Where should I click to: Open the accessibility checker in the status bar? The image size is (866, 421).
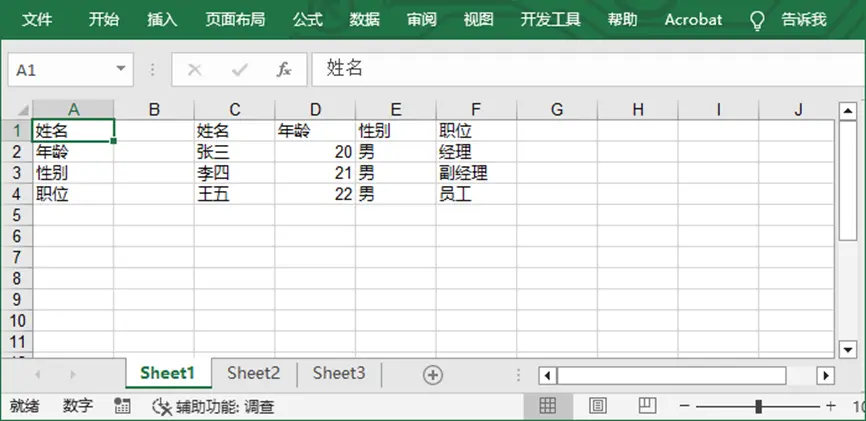click(x=212, y=406)
